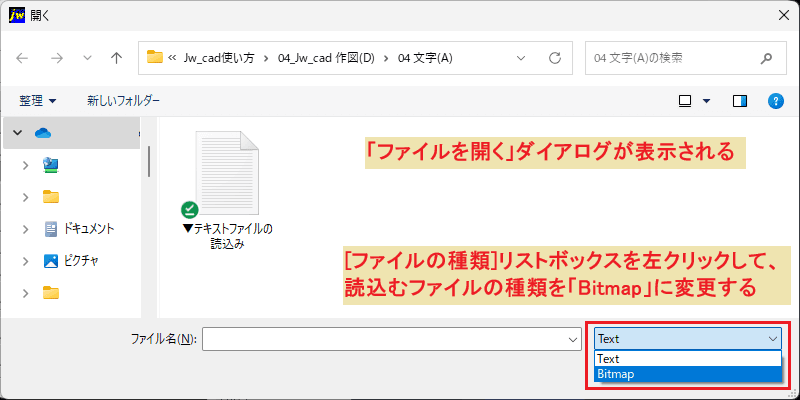Click the search magnifier icon

[766, 58]
